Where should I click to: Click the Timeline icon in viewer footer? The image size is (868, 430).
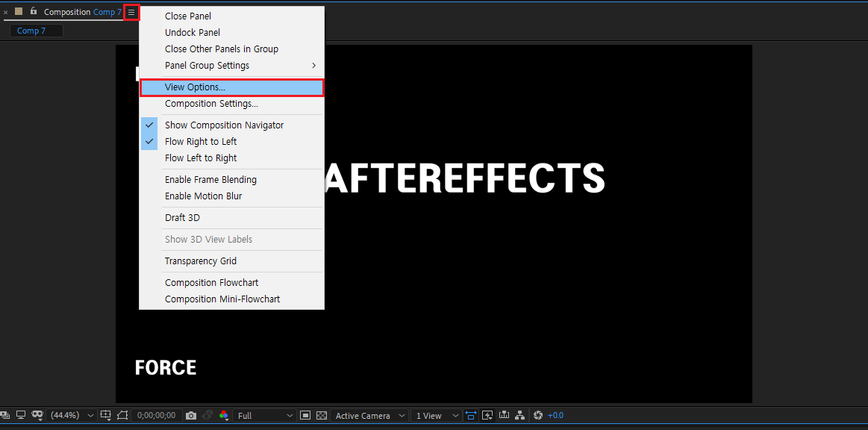(504, 415)
